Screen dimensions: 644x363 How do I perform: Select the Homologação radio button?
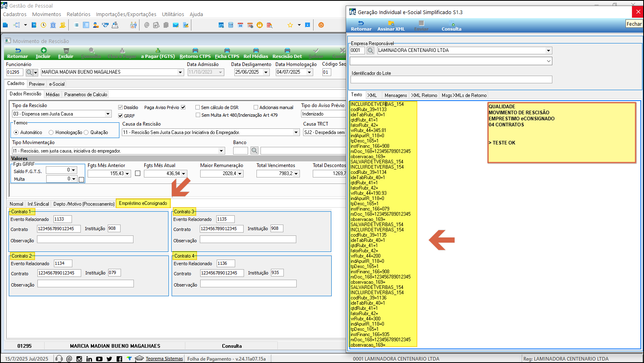(51, 132)
